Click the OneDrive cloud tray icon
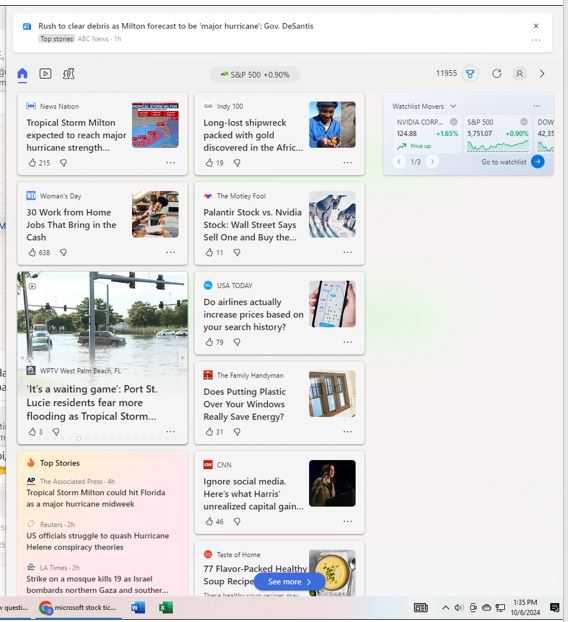The image size is (568, 622). (487, 608)
